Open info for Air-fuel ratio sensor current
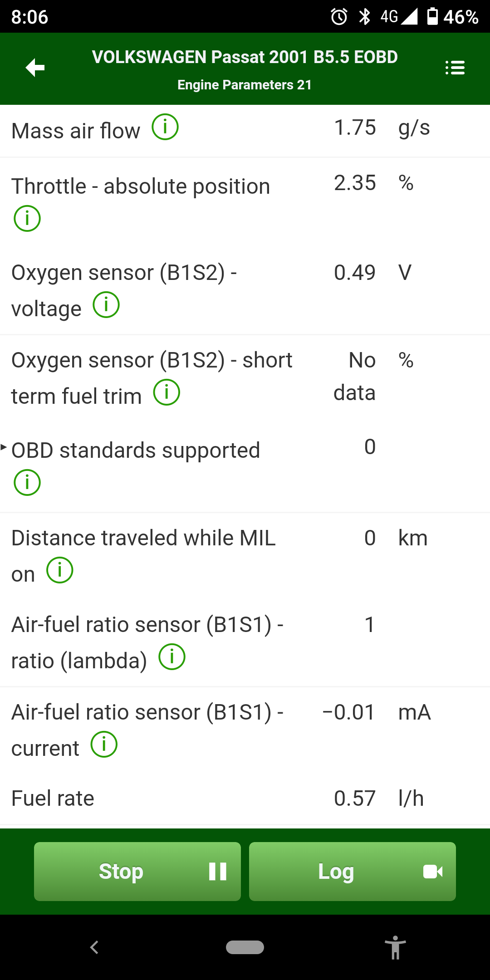Screen dimensions: 490x980 coord(104,745)
